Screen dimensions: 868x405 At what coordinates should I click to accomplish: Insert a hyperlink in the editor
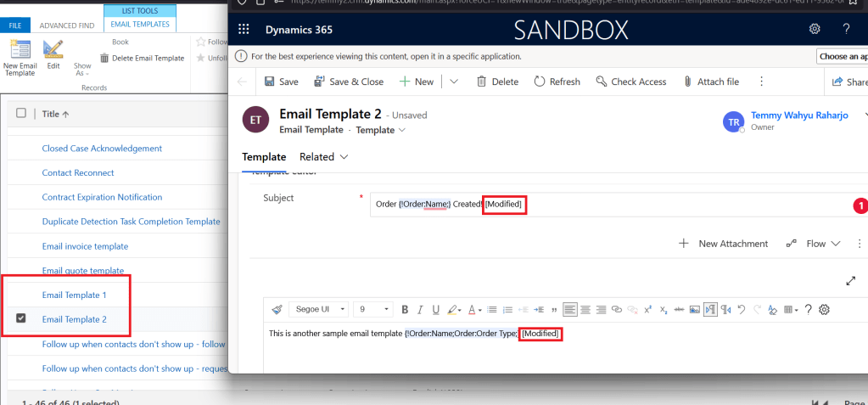pyautogui.click(x=617, y=309)
